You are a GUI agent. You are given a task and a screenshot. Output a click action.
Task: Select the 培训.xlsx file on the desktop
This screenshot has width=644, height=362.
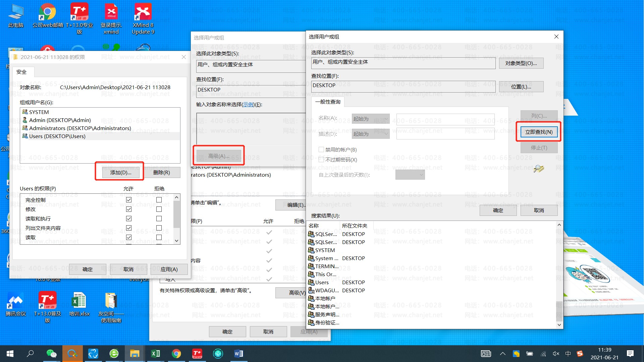[79, 304]
